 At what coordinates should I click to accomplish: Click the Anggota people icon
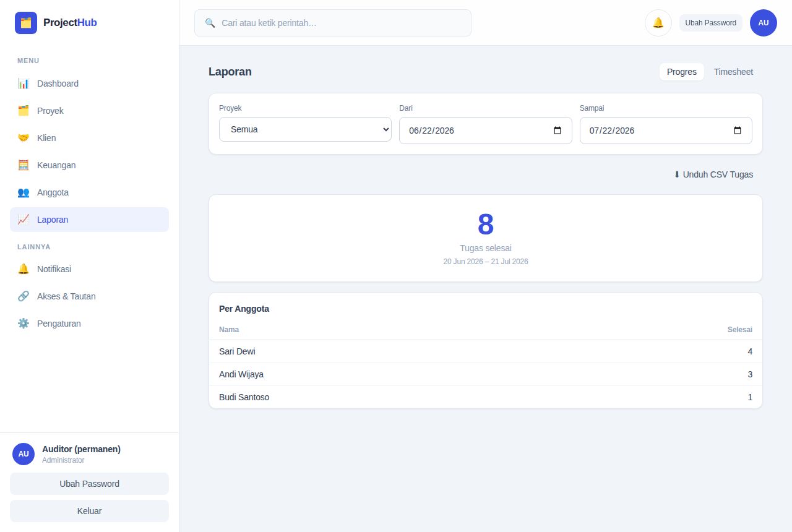(24, 192)
